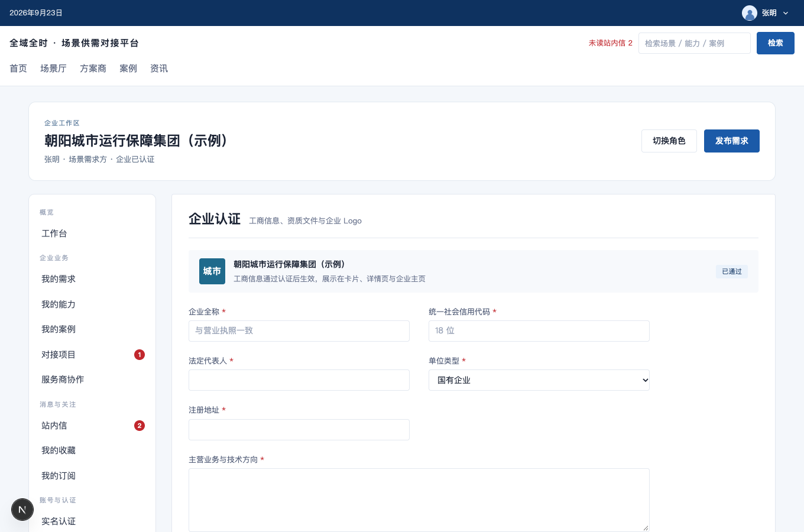Open the 单位类型 dropdown showing 国有企业

tap(539, 380)
